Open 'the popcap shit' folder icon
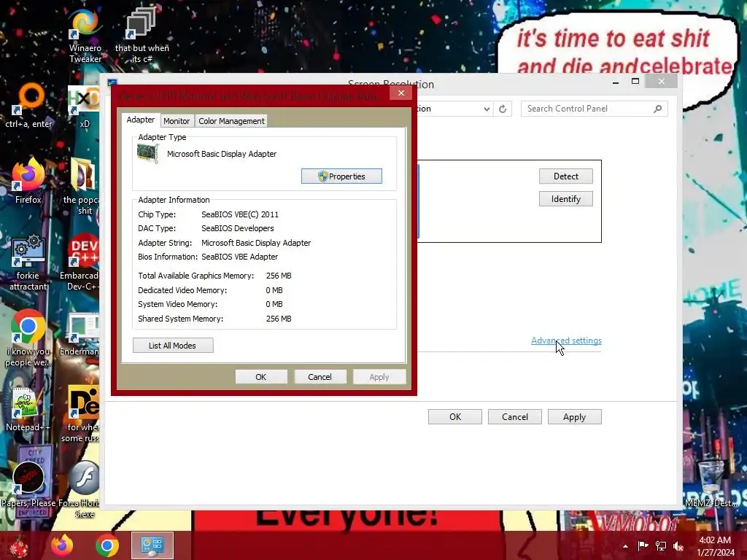 [x=82, y=187]
